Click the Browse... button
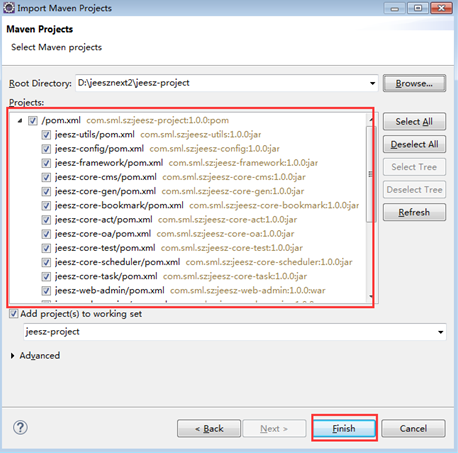 click(414, 83)
